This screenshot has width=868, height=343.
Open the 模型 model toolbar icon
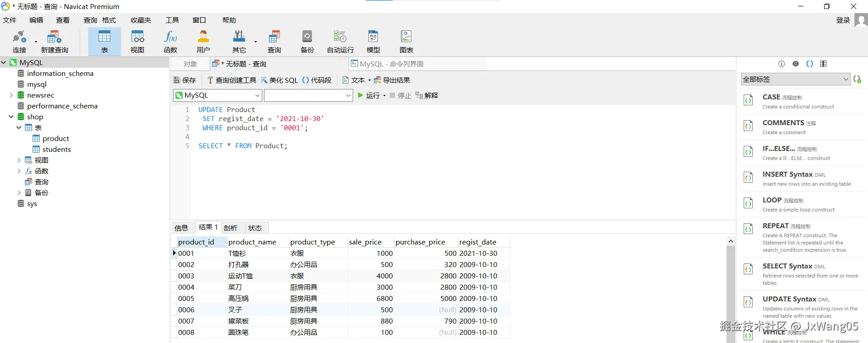click(x=373, y=42)
